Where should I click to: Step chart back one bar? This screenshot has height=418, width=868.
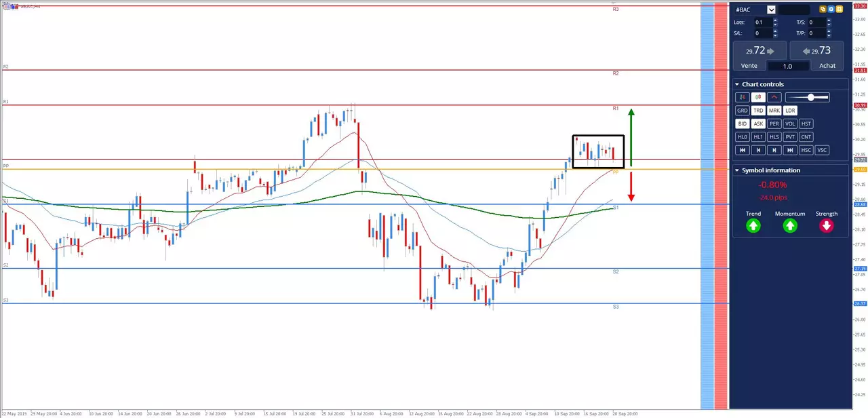tap(758, 150)
